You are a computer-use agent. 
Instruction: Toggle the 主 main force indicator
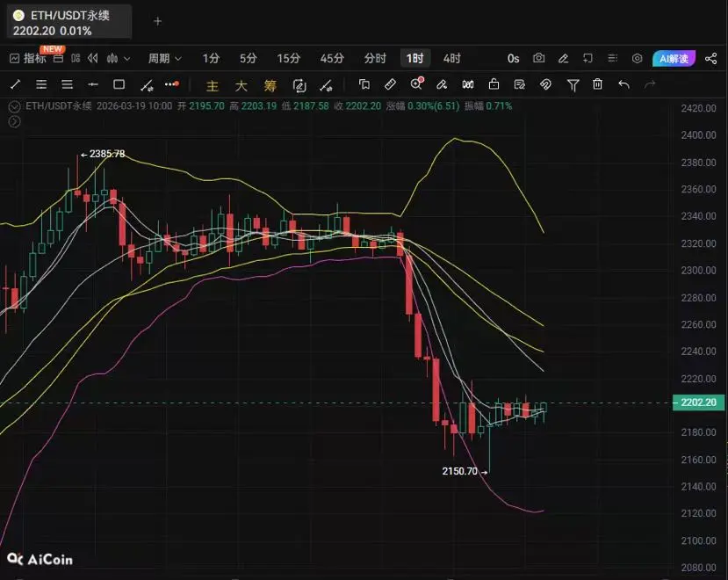coord(213,85)
